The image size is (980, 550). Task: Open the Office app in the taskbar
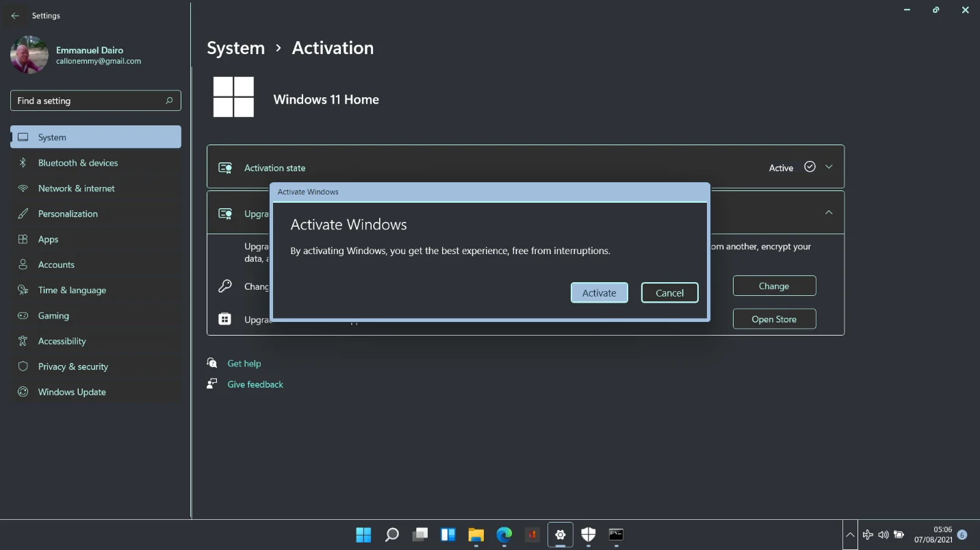pyautogui.click(x=532, y=535)
